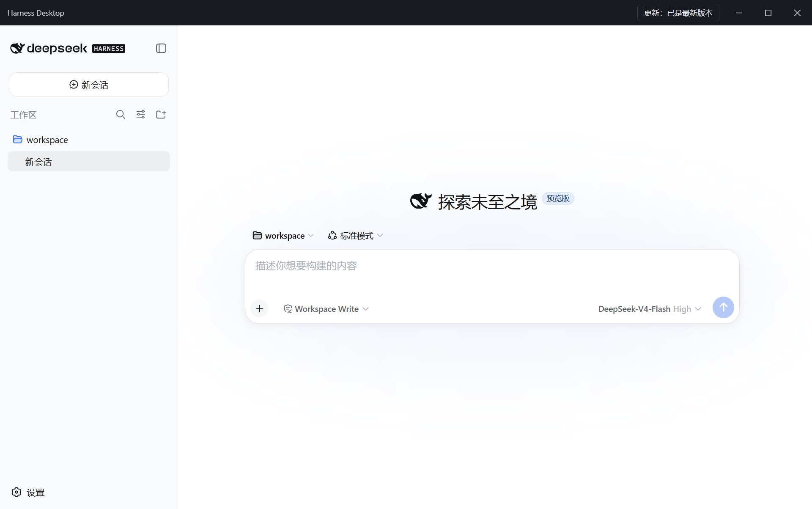Change the Workspace Write permission dropdown
The width and height of the screenshot is (812, 509).
[326, 309]
